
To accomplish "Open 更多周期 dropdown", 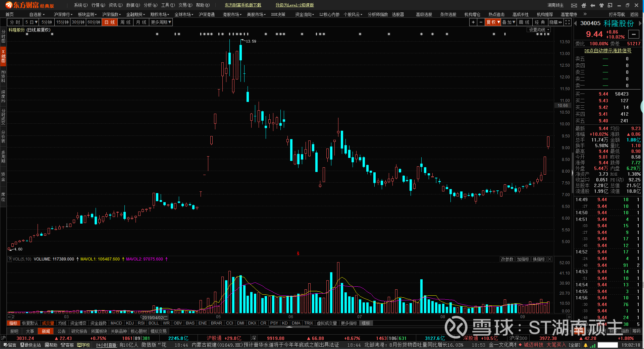I will tap(161, 22).
